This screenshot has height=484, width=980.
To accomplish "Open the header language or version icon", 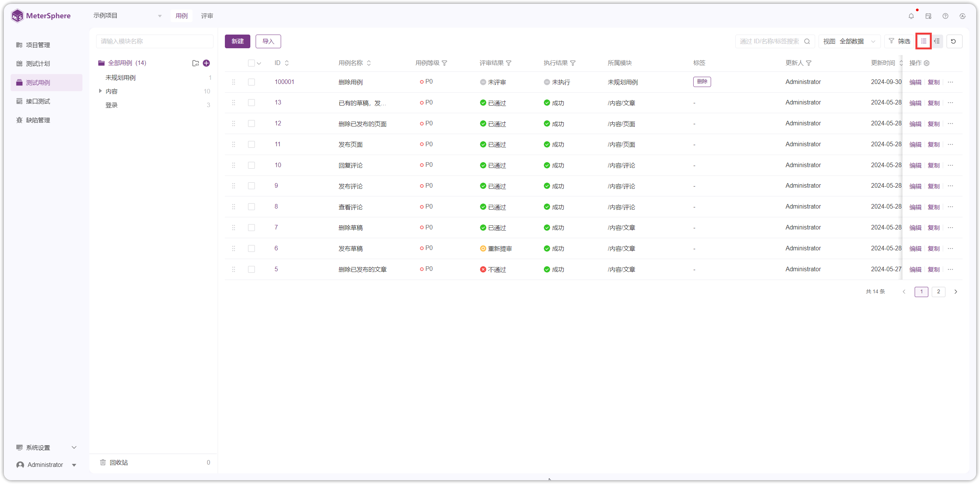I will [963, 16].
